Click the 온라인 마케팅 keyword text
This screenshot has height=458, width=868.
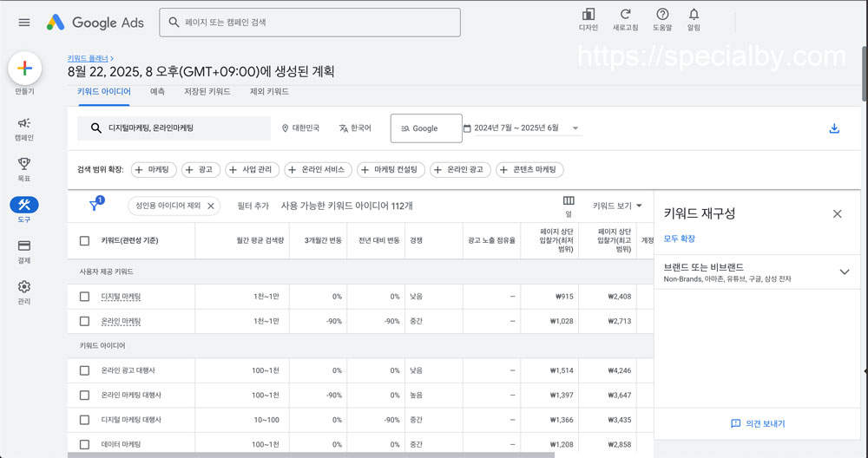coord(121,321)
